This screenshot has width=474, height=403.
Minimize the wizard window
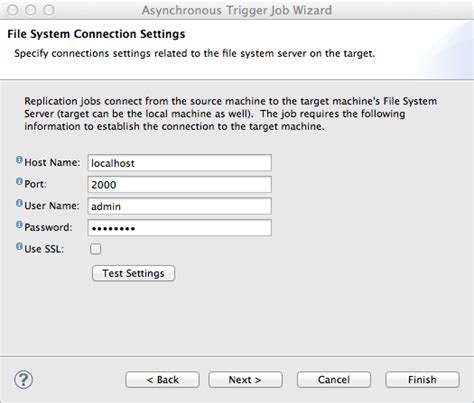pos(31,10)
